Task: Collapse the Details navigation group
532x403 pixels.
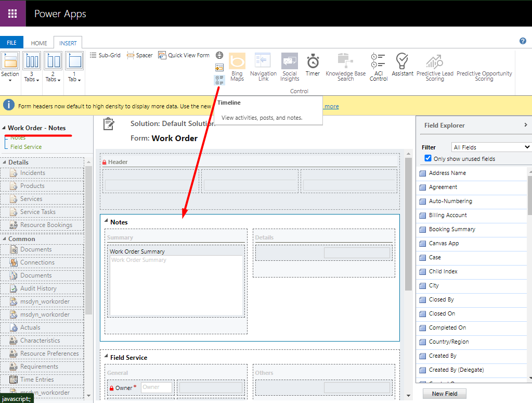Action: click(4, 162)
